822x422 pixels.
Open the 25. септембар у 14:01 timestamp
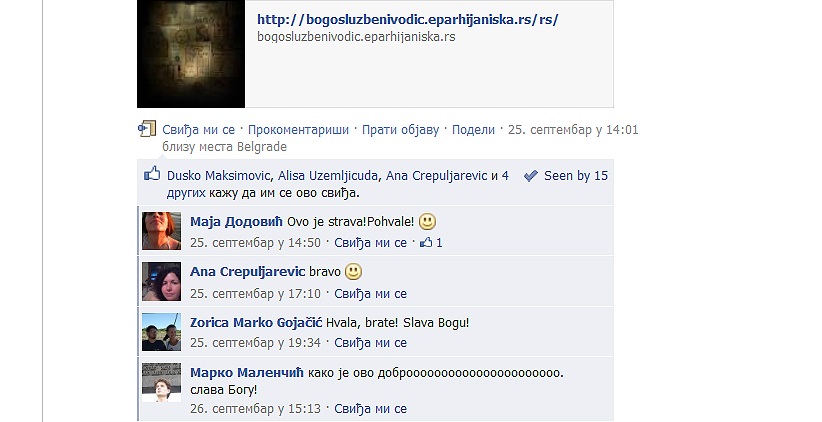(x=573, y=130)
